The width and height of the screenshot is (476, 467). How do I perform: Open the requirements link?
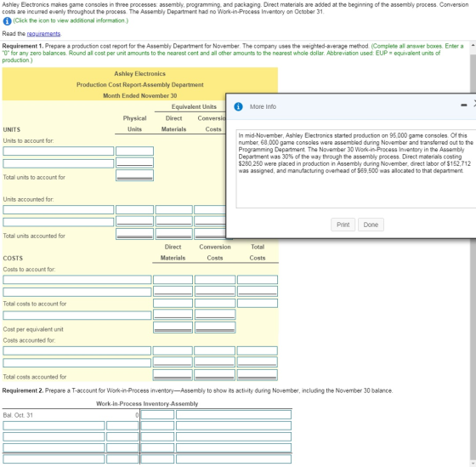43,34
